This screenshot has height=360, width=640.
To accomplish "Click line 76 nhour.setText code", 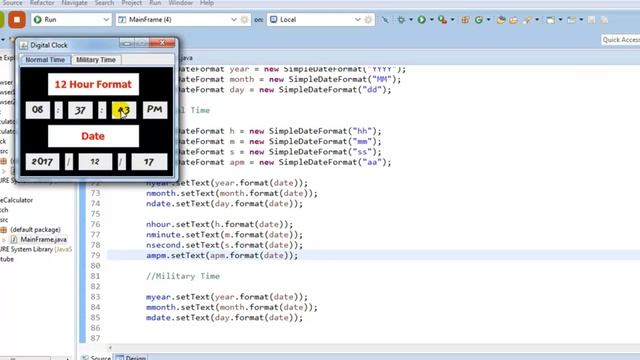I will point(220,224).
